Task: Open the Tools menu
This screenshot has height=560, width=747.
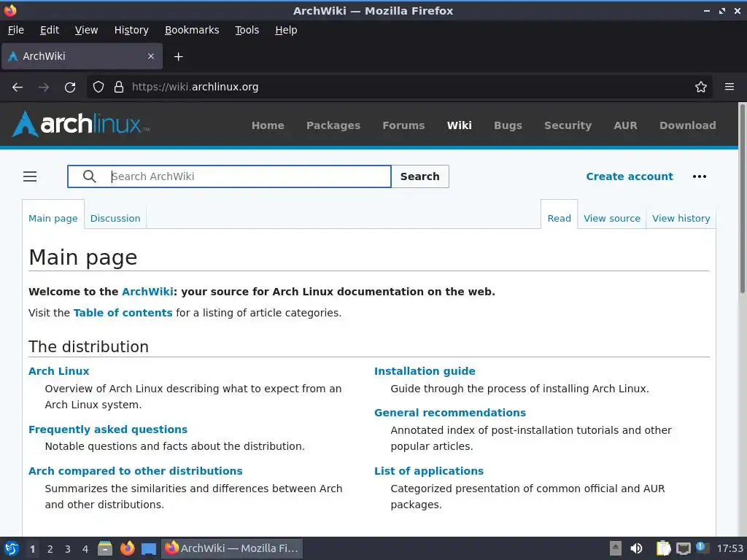Action: [247, 30]
